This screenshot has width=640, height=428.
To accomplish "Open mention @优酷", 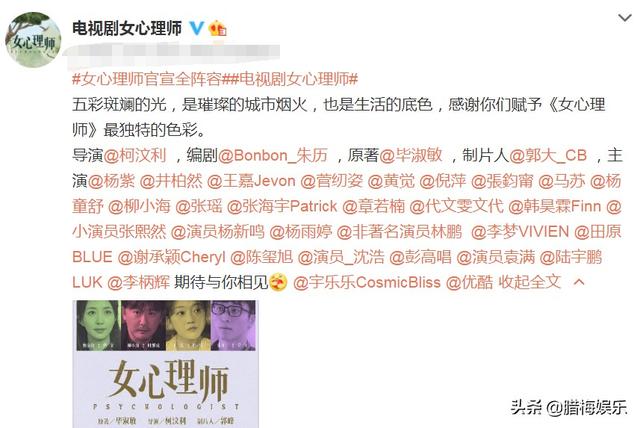I will tap(469, 282).
